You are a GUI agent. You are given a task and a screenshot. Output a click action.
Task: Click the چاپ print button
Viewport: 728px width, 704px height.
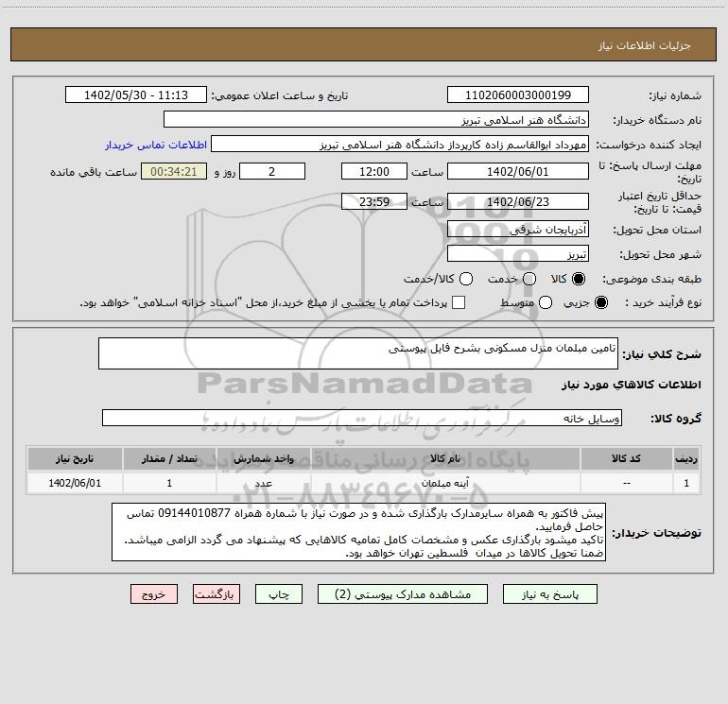279,594
